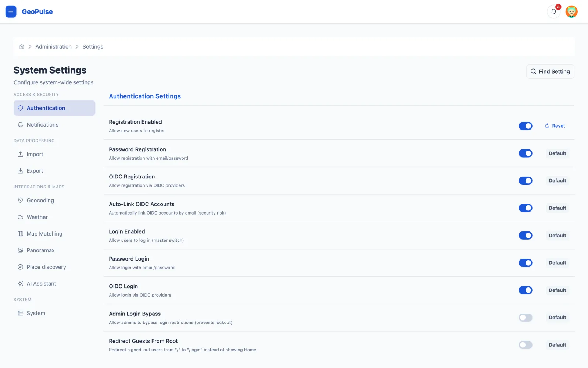Image resolution: width=588 pixels, height=368 pixels.
Task: Toggle OIDC Login switch
Action: [x=526, y=290]
